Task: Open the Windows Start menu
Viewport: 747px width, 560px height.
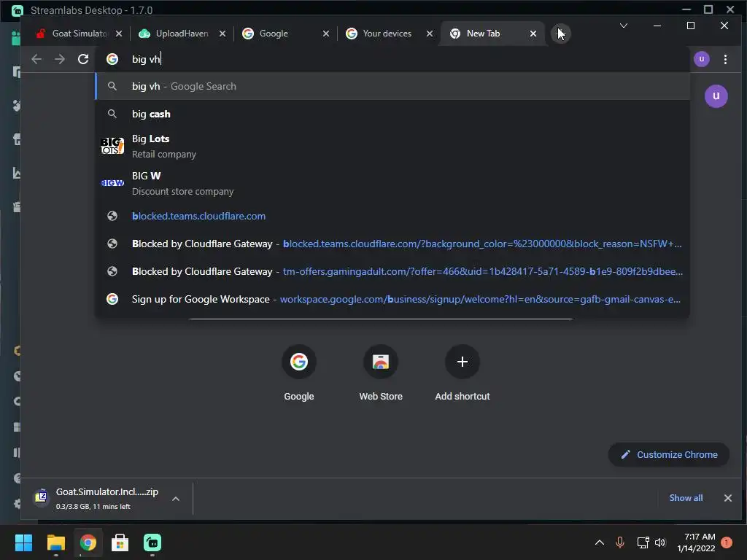Action: point(23,542)
